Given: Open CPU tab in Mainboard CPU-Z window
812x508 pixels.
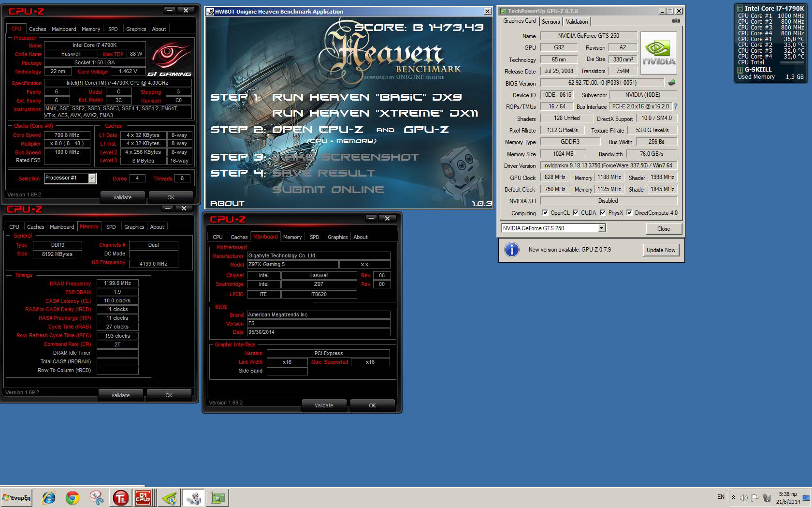Looking at the screenshot, I should pos(217,237).
